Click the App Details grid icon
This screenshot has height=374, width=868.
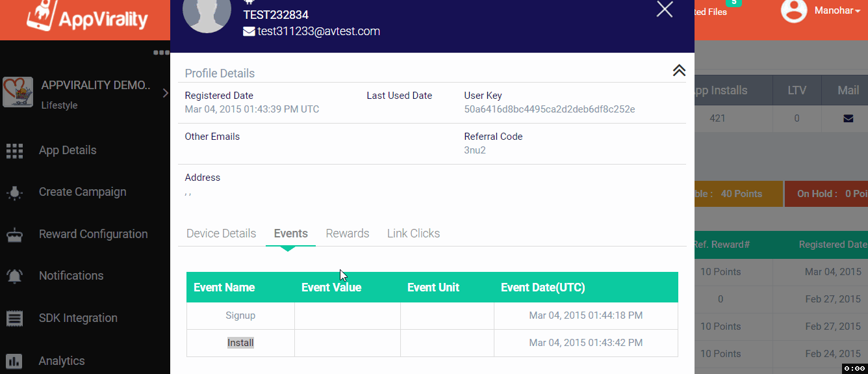point(14,151)
